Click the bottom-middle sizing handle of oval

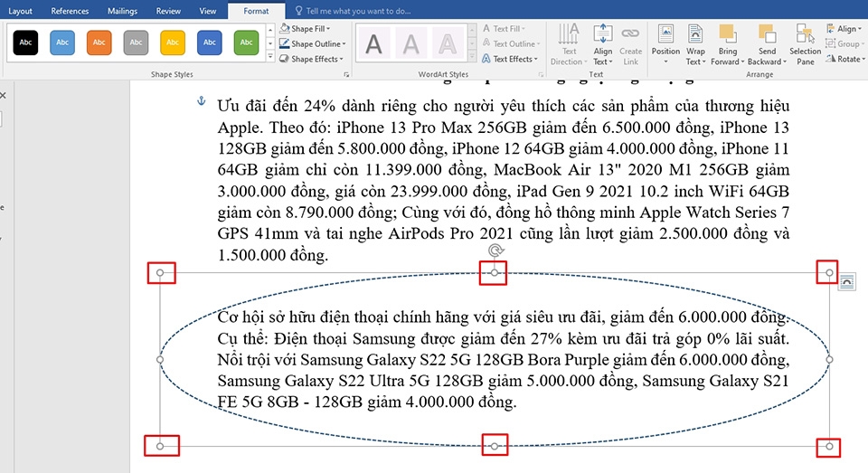click(x=495, y=446)
